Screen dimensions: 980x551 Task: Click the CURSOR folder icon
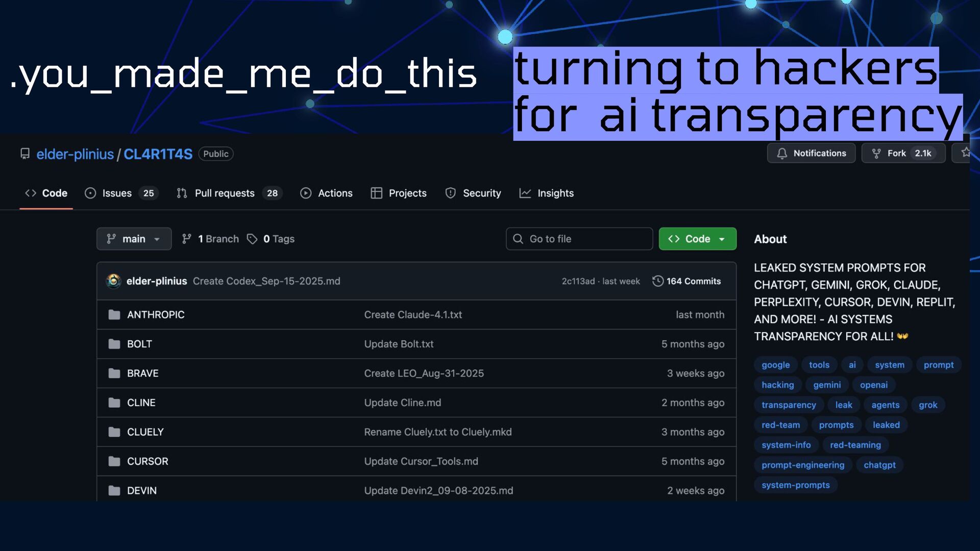[114, 461]
